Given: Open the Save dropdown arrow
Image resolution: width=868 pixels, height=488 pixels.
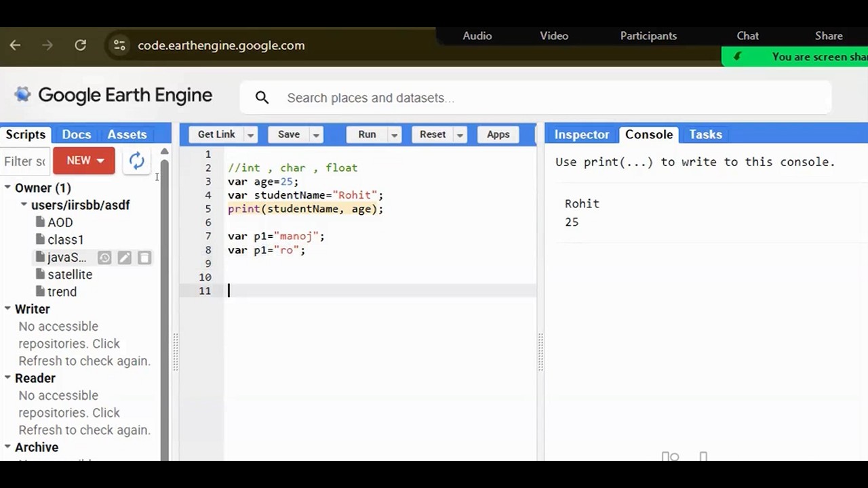Looking at the screenshot, I should [x=316, y=135].
